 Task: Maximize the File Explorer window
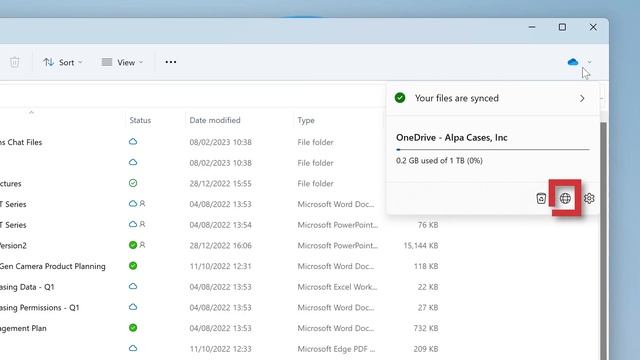coord(562,27)
